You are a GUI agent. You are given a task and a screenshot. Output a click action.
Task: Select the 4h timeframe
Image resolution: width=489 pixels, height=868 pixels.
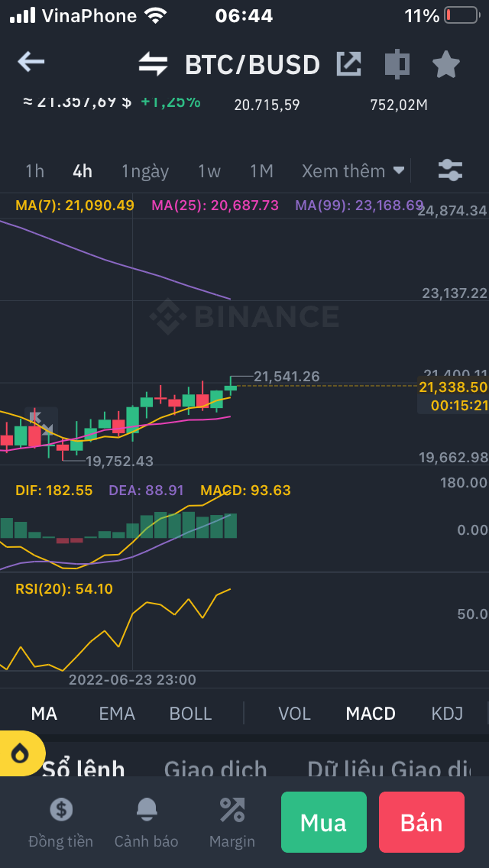(83, 171)
